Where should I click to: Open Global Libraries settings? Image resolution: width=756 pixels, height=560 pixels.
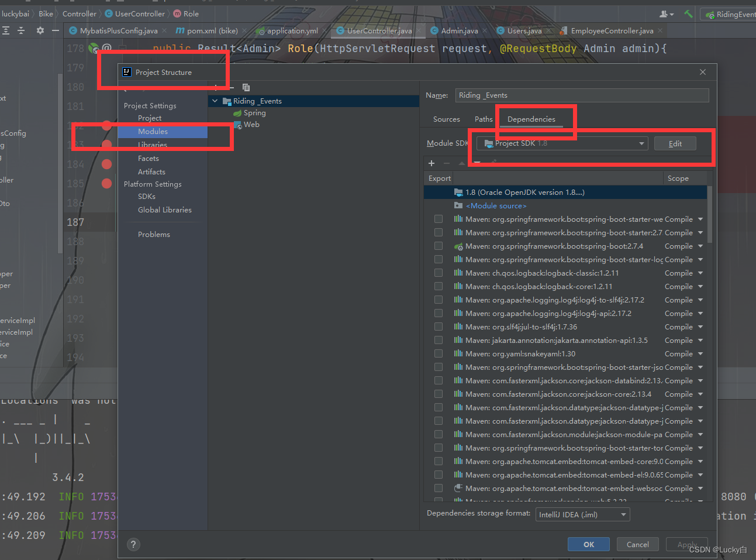[x=165, y=210]
